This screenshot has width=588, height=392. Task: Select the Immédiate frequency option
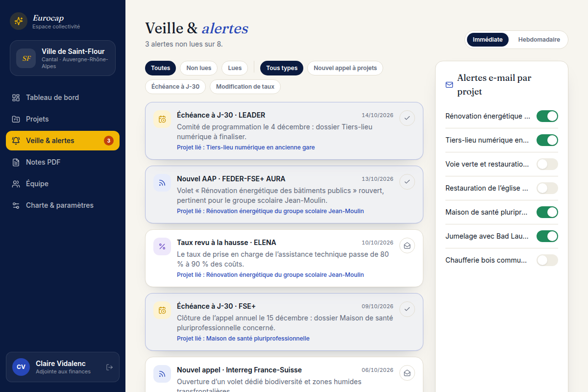coord(488,40)
